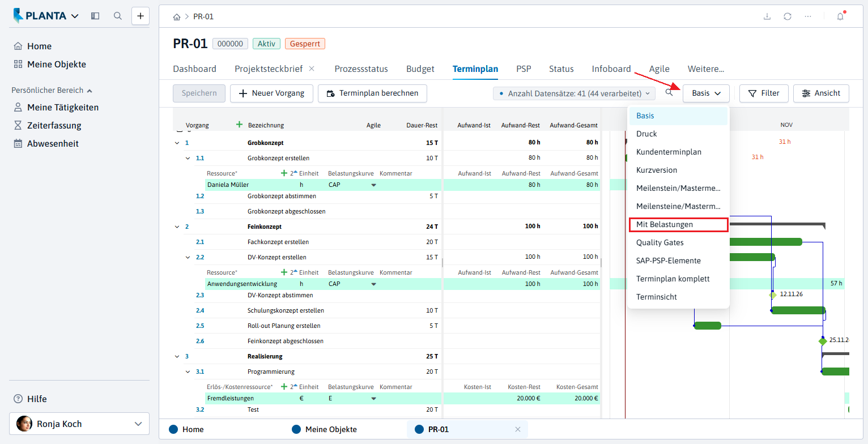Open notifications bell
The image size is (868, 444).
(840, 16)
